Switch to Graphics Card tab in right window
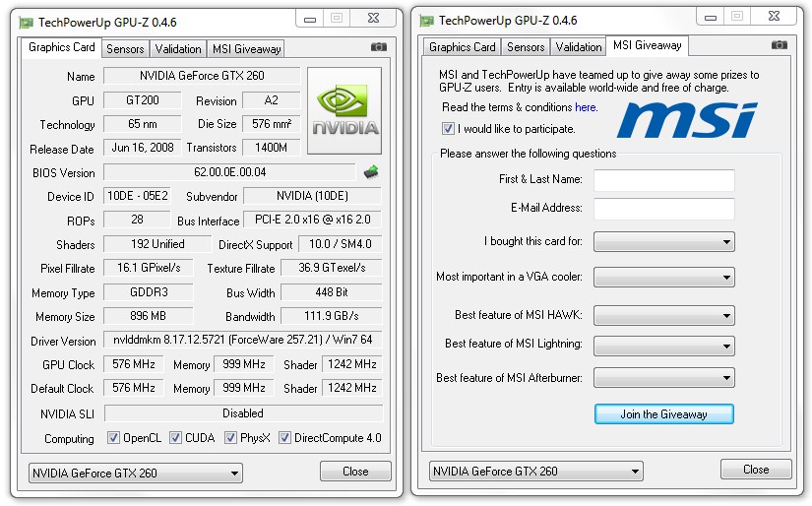The height and width of the screenshot is (506, 812). [463, 47]
